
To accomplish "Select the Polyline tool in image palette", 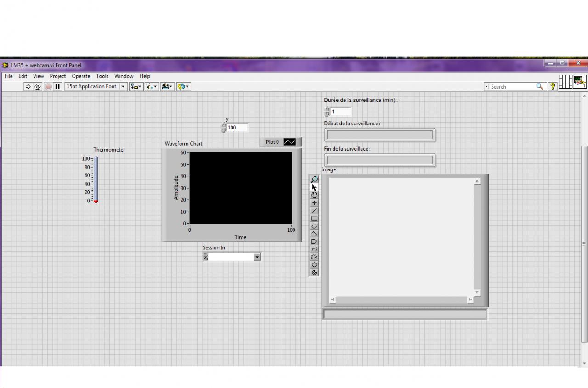I will click(x=314, y=234).
